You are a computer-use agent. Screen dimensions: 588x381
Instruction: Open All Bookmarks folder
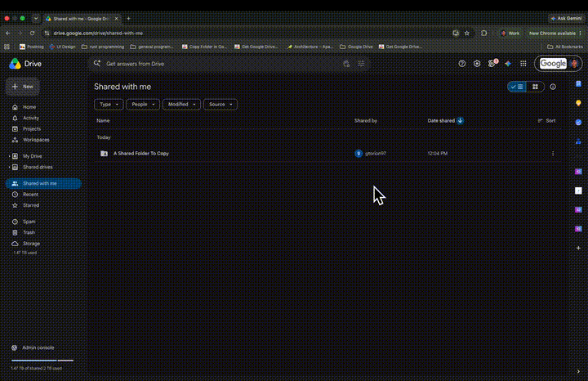tap(565, 47)
